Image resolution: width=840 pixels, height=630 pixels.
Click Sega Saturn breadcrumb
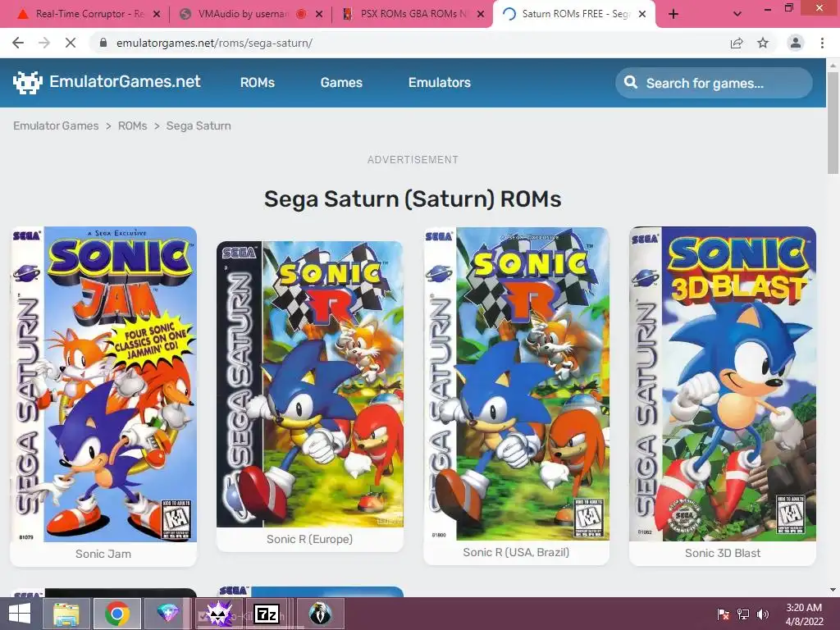point(199,126)
